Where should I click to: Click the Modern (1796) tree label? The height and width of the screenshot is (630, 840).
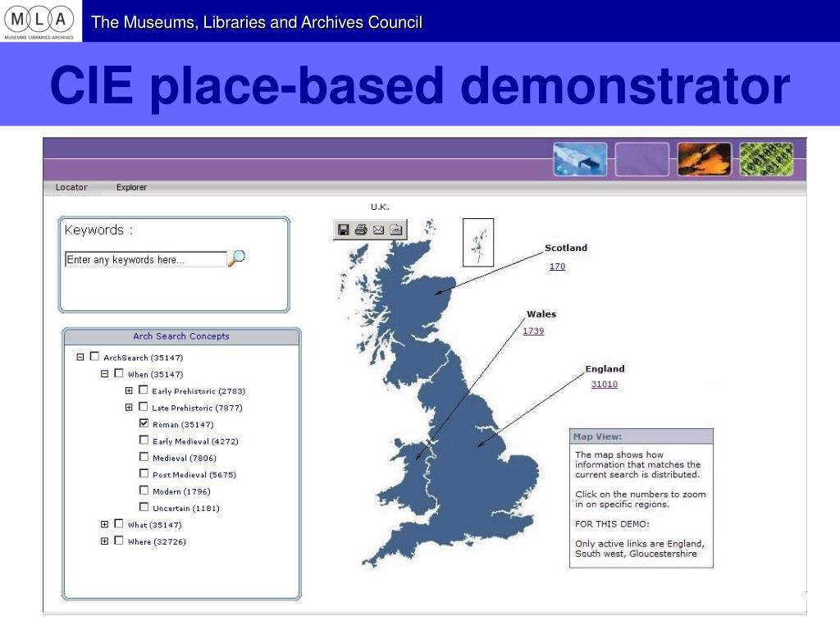pos(181,491)
